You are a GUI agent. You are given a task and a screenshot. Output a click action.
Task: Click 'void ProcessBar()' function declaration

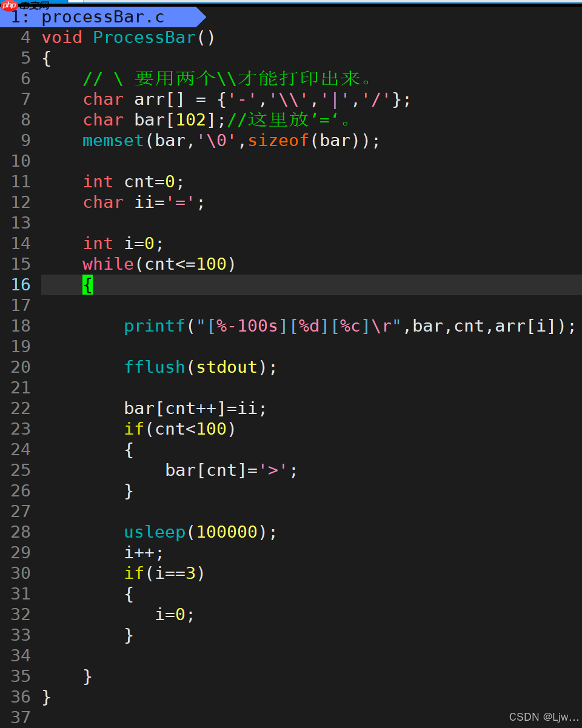click(x=129, y=38)
